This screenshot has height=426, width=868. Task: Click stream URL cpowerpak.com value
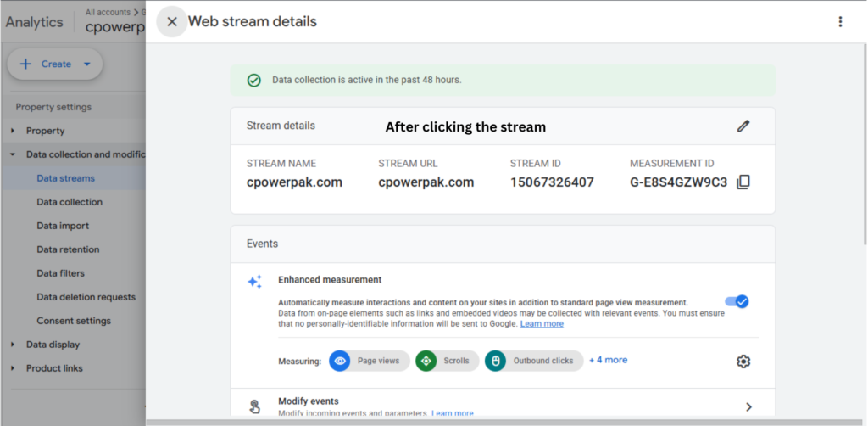click(x=426, y=182)
